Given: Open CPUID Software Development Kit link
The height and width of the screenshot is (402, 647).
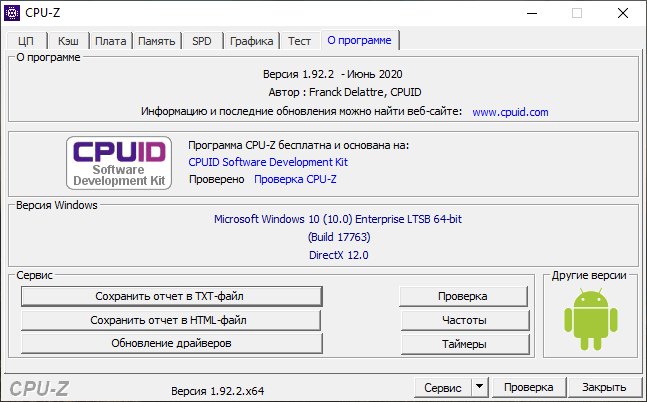Looking at the screenshot, I should click(x=268, y=162).
